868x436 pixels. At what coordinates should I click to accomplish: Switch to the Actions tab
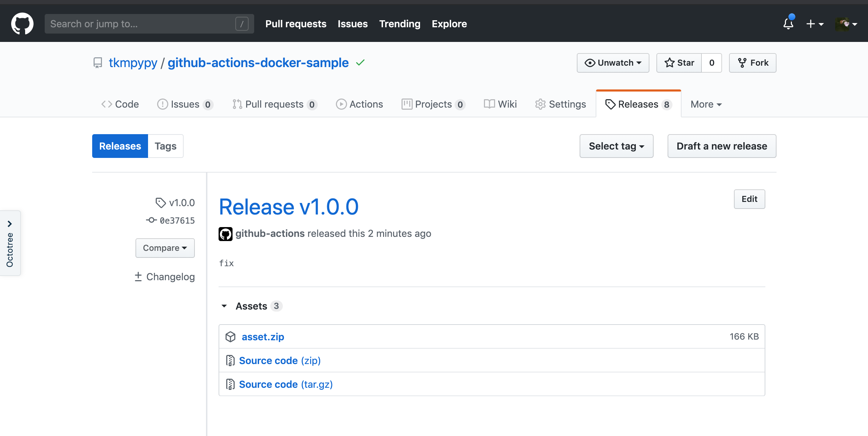(x=359, y=104)
